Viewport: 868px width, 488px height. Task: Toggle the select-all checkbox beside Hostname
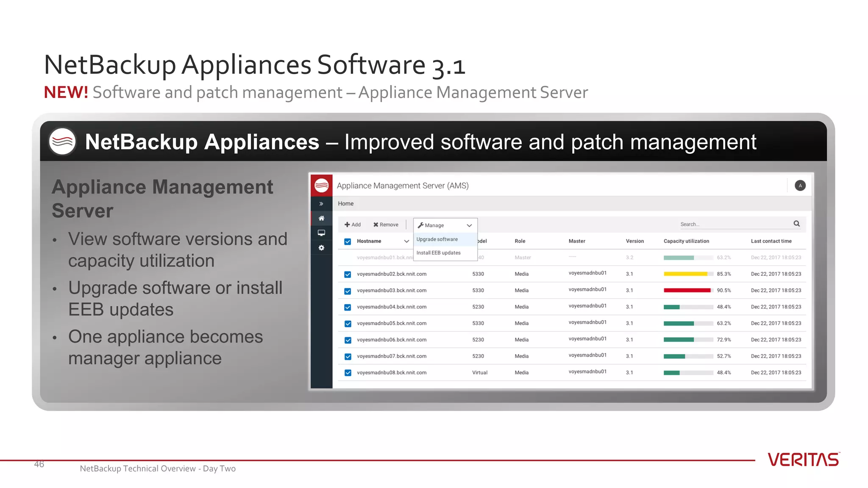(x=348, y=241)
